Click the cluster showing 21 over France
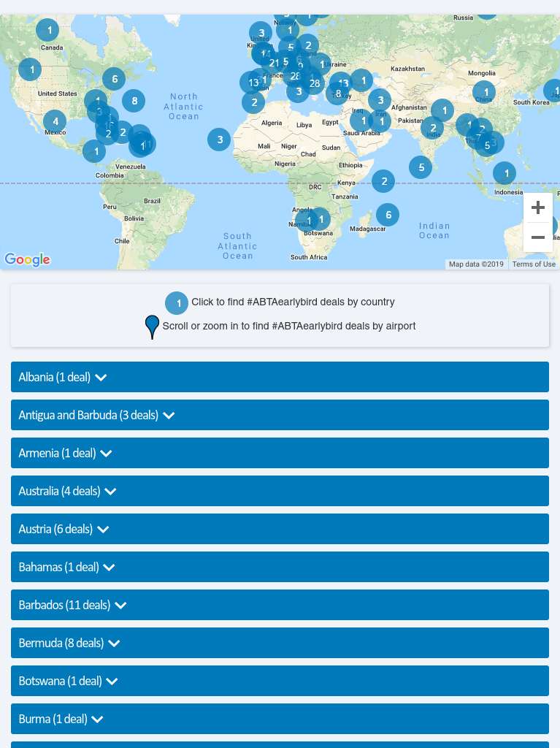This screenshot has width=560, height=748. (274, 63)
